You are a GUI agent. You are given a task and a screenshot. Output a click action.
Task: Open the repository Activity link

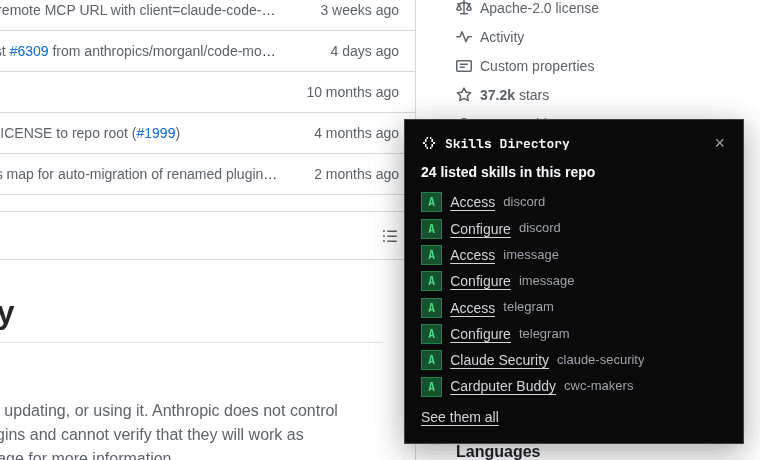click(502, 37)
